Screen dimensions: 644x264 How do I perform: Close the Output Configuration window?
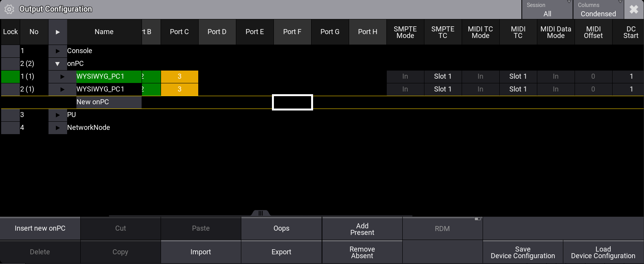(x=634, y=9)
